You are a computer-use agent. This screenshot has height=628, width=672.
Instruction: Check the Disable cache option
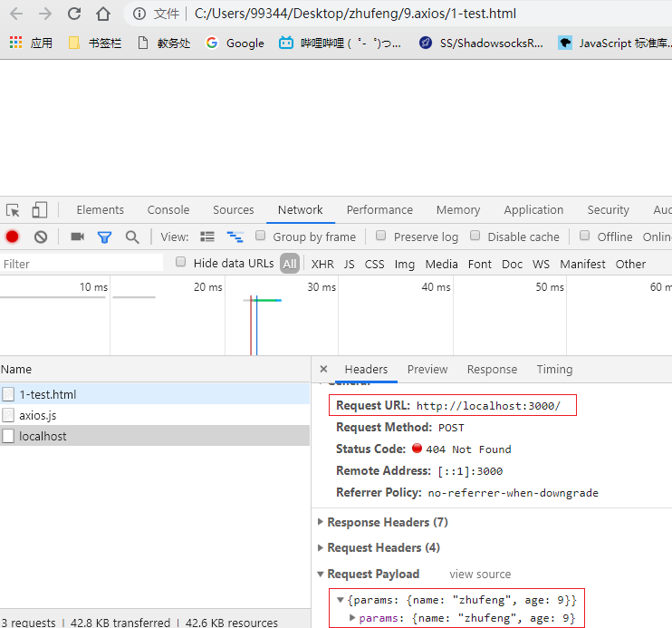pos(475,236)
